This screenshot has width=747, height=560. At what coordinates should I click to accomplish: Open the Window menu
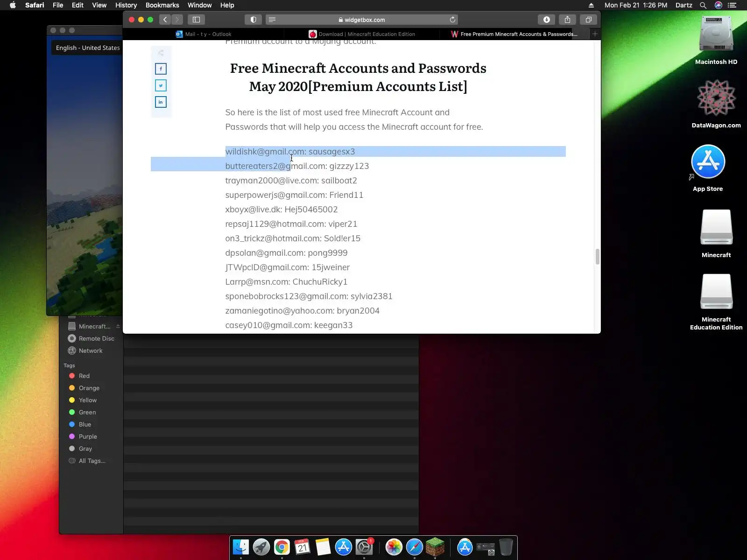coord(200,5)
